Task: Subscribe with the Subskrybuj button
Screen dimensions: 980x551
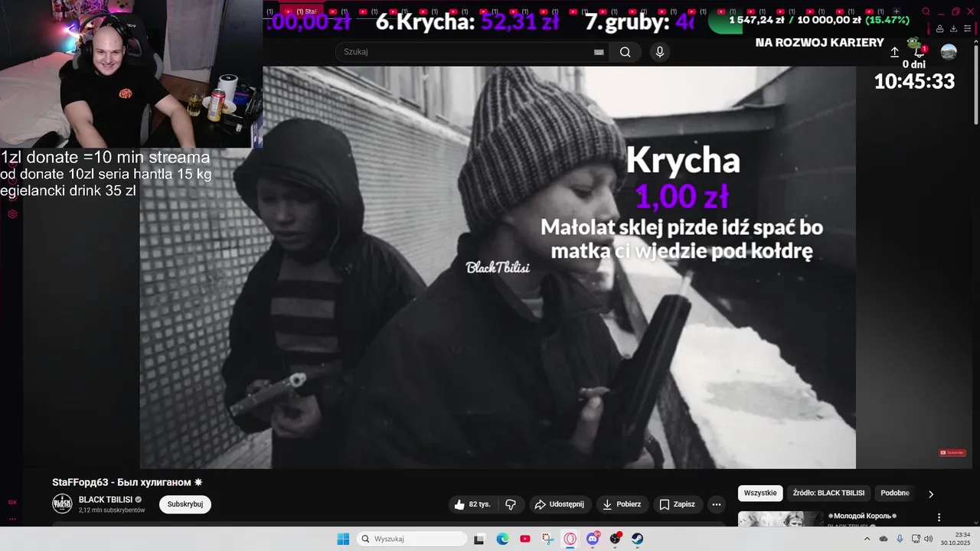Action: [185, 504]
